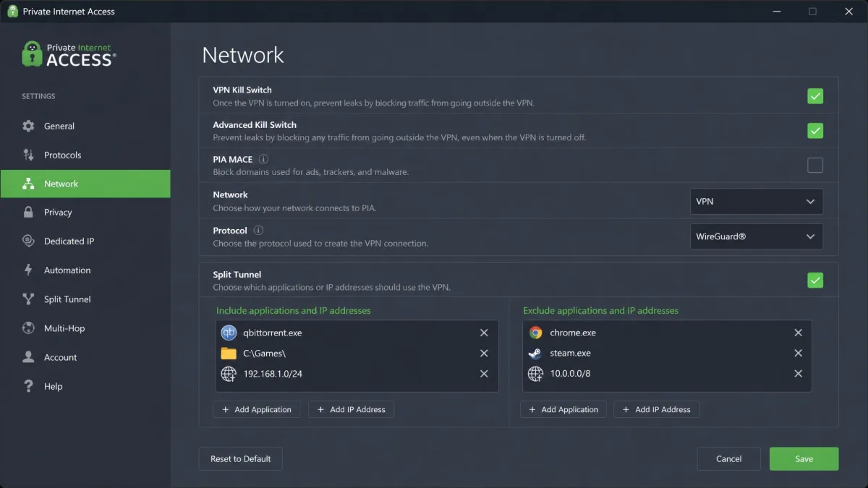The image size is (868, 488).
Task: Click the globe icon beside 10.0.0.0/8
Action: pos(535,374)
